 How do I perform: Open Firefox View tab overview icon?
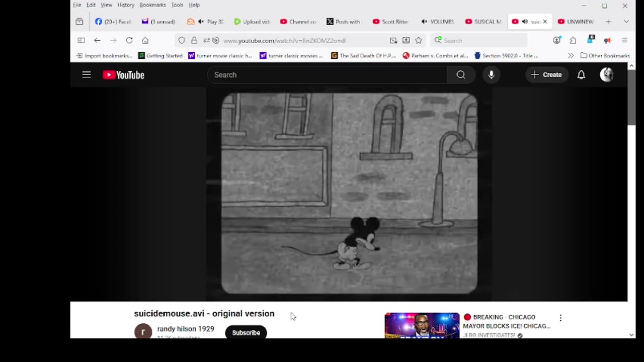click(79, 22)
